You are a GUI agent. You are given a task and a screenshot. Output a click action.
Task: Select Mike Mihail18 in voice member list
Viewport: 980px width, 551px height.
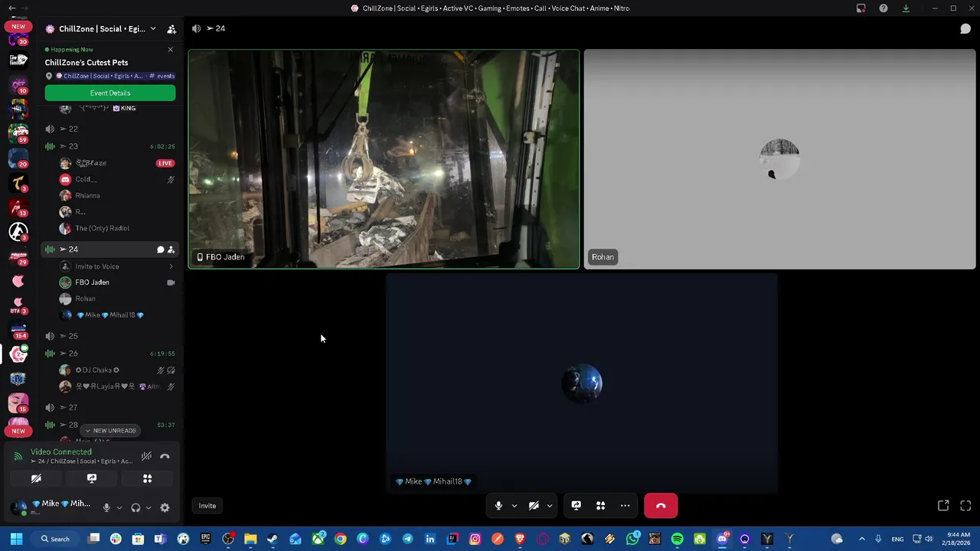(117, 315)
